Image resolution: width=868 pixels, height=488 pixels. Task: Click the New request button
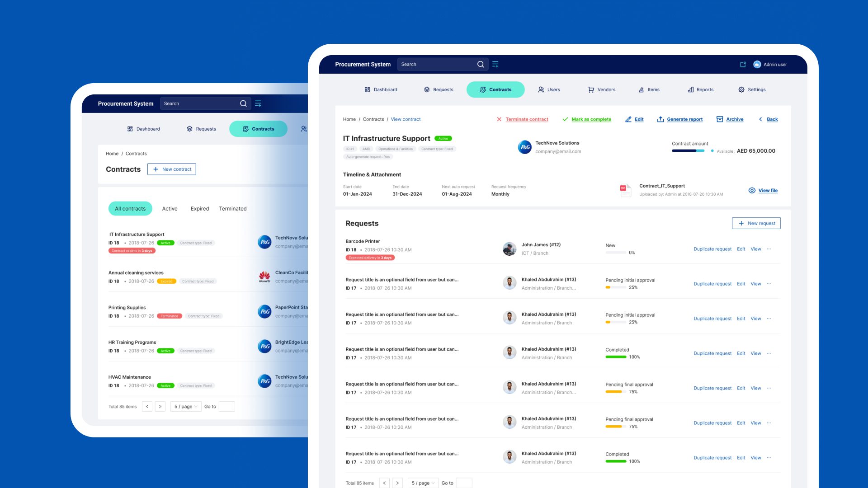(x=756, y=223)
